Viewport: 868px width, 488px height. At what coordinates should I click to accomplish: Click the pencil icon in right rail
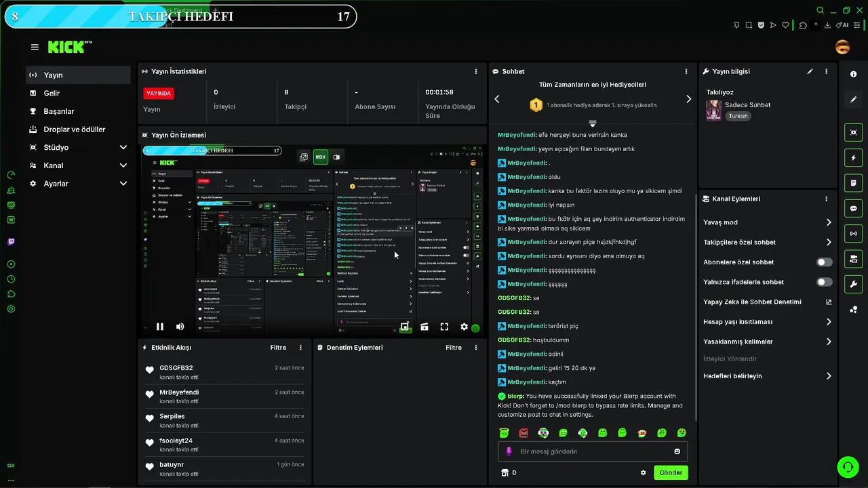[x=854, y=99]
